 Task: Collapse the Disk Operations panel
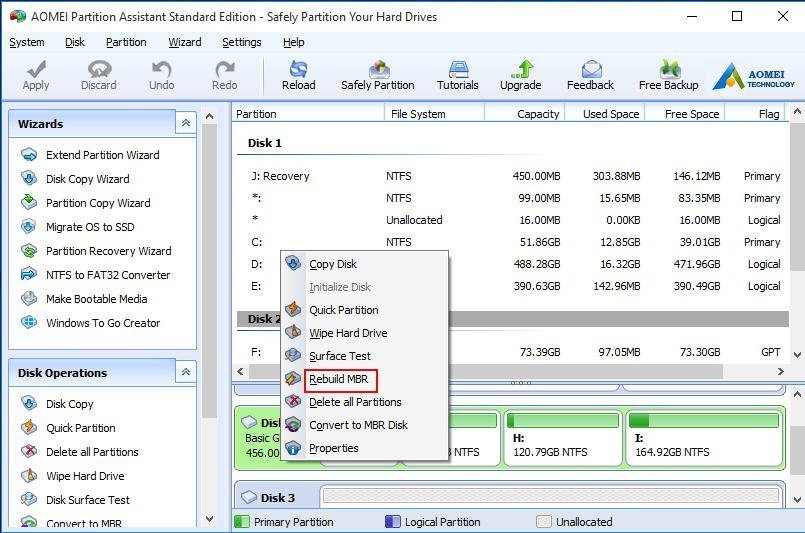(x=186, y=372)
